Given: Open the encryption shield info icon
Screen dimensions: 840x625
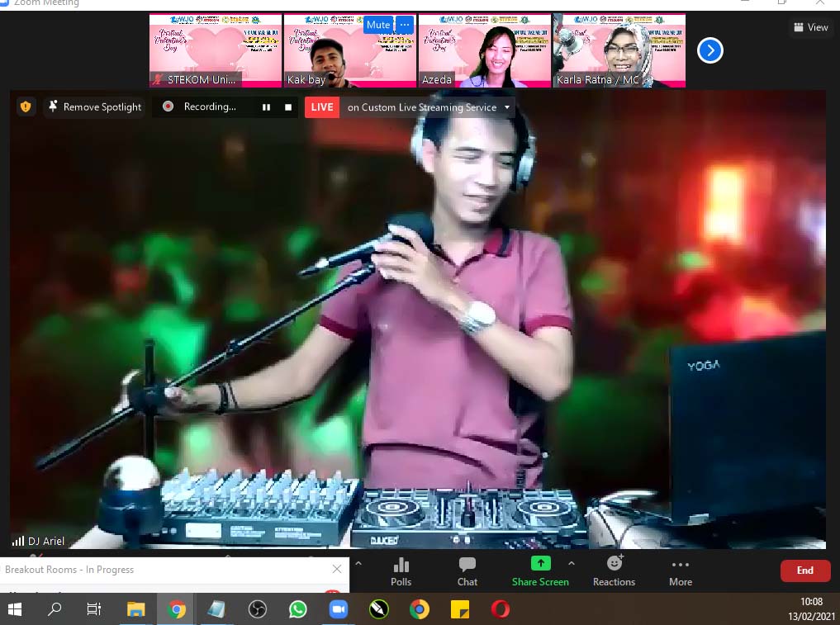Looking at the screenshot, I should click(x=25, y=107).
